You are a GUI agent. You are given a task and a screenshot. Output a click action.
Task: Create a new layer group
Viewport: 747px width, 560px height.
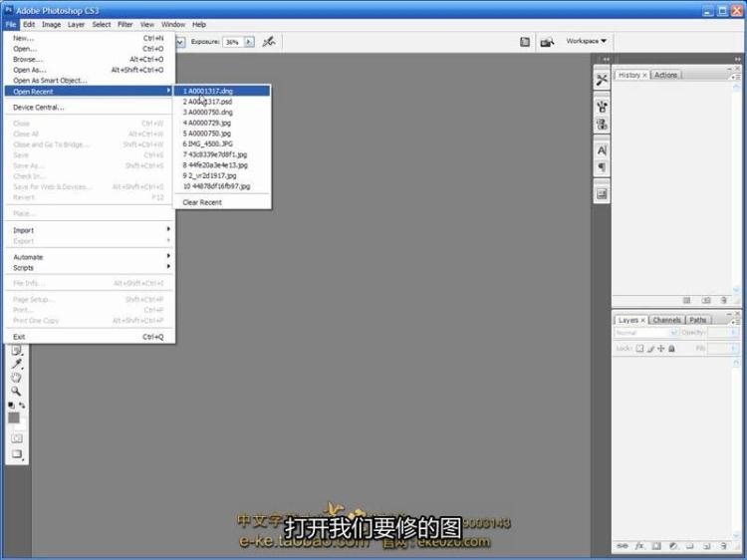click(689, 546)
